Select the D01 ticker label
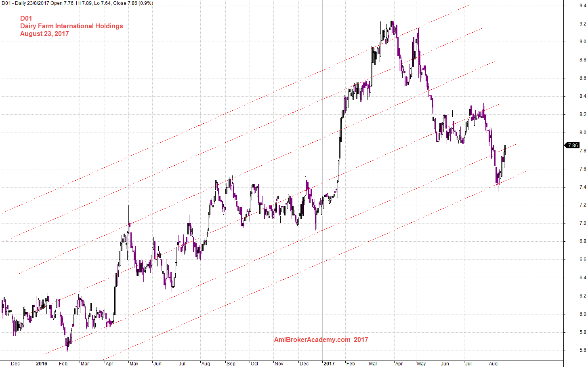Image resolution: width=588 pixels, height=367 pixels. pos(26,18)
